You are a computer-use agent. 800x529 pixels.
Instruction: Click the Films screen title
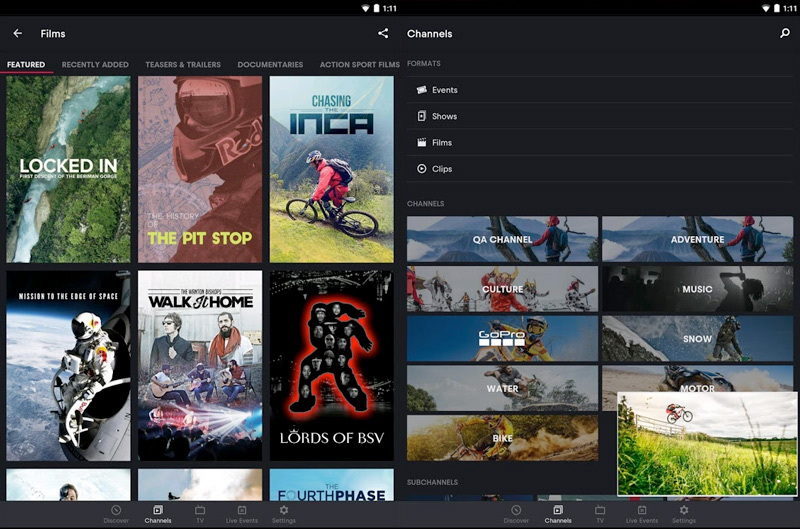click(x=53, y=34)
